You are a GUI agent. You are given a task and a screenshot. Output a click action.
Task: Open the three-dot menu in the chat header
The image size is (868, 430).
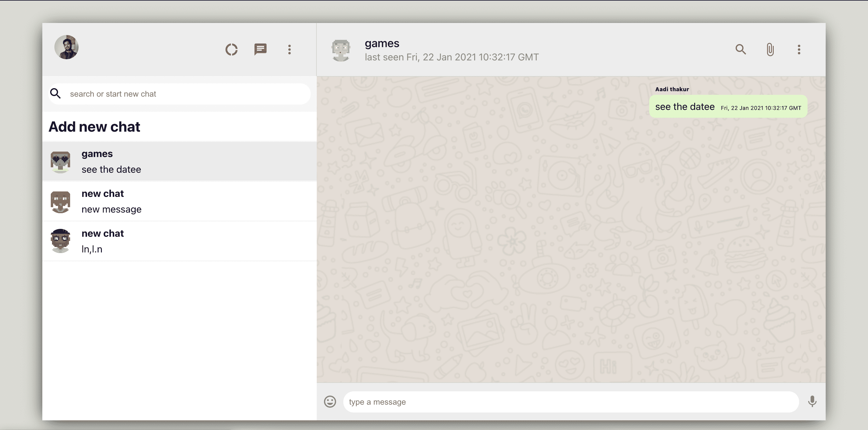click(x=799, y=49)
